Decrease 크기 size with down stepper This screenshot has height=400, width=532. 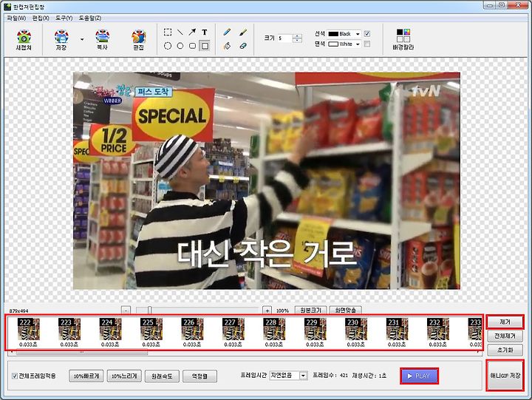pos(297,41)
